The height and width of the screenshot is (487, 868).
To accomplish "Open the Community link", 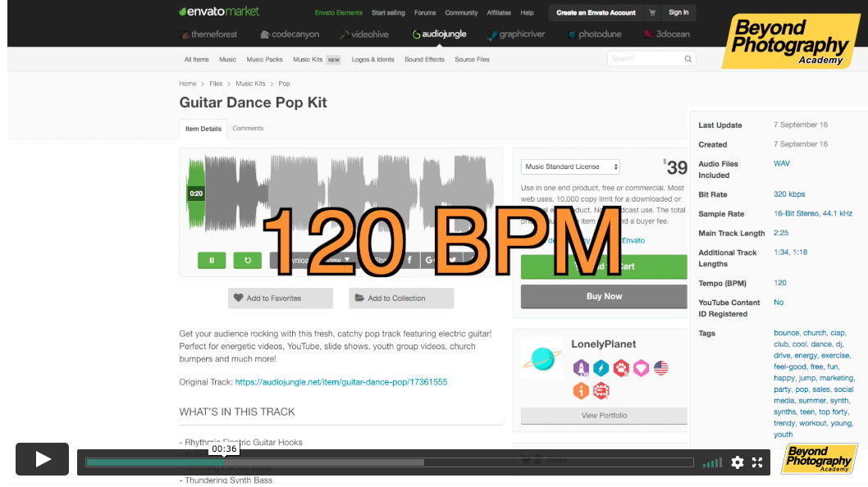I will (x=461, y=13).
